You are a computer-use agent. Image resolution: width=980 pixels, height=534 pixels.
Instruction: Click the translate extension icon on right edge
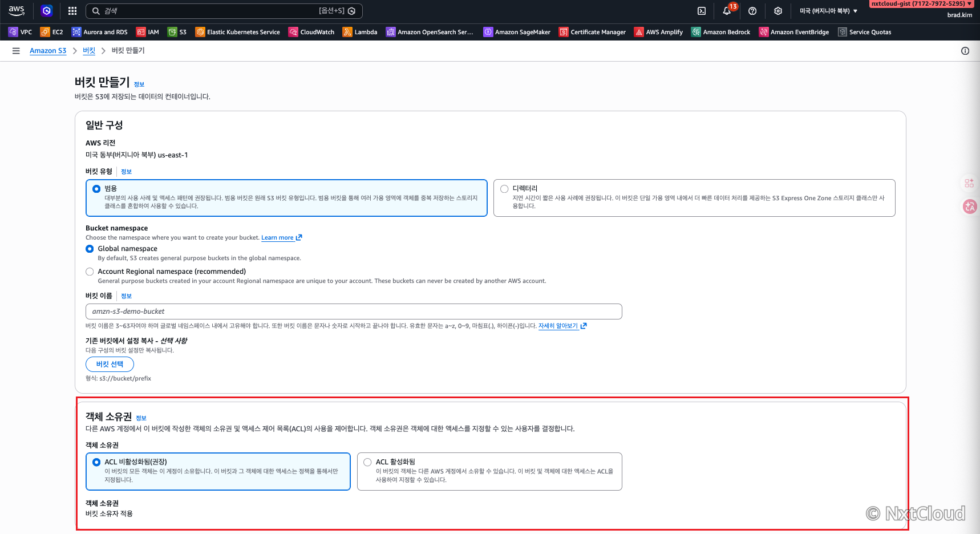[x=970, y=207]
